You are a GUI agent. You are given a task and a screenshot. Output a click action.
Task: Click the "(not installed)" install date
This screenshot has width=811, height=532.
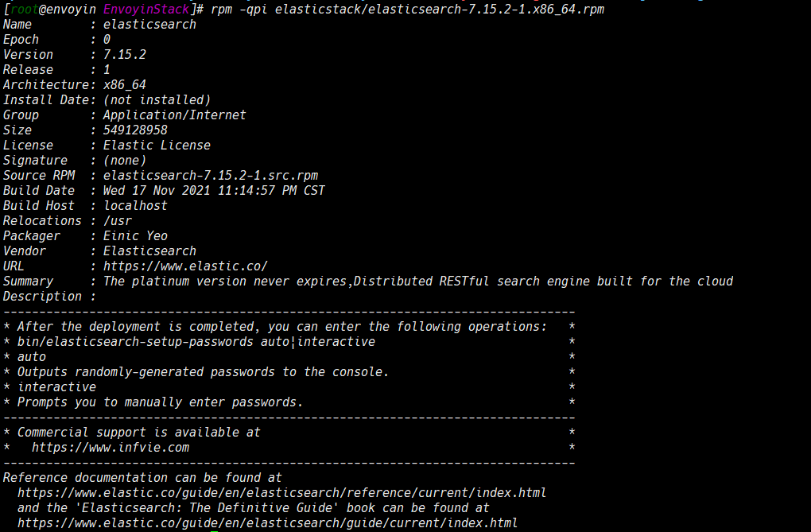(157, 99)
